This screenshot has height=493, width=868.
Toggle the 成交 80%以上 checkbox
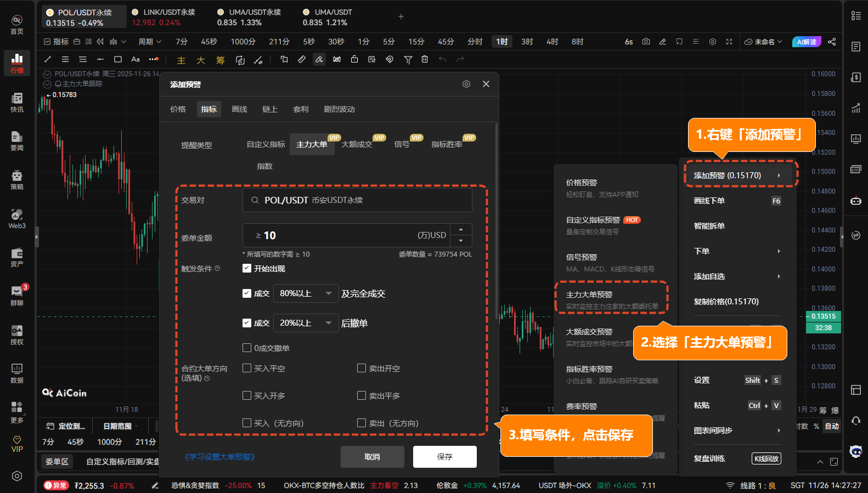[247, 293]
